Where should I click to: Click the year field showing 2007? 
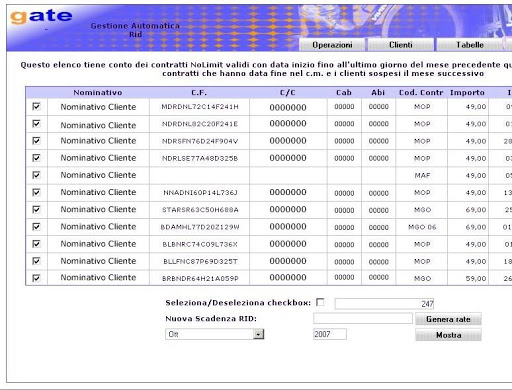coord(330,334)
